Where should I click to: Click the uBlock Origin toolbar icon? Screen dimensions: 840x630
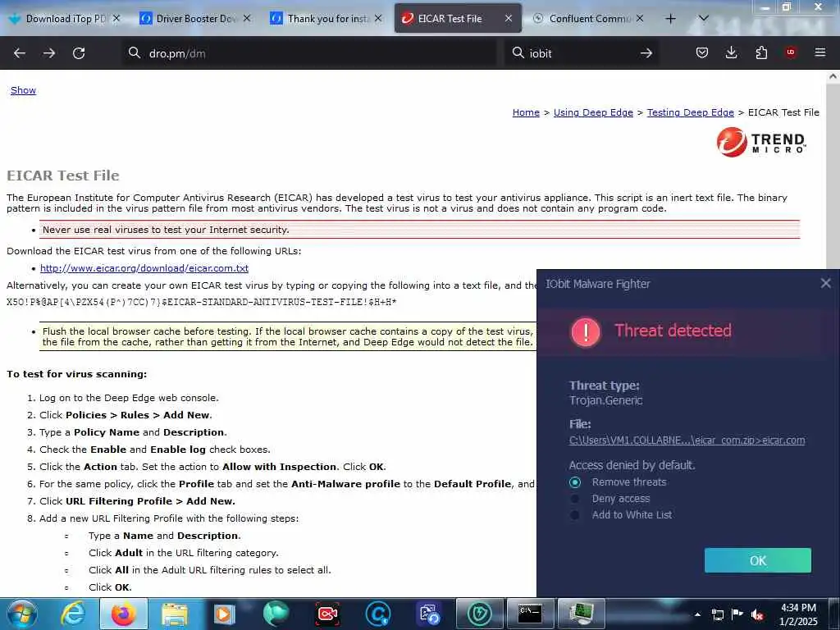pyautogui.click(x=790, y=52)
